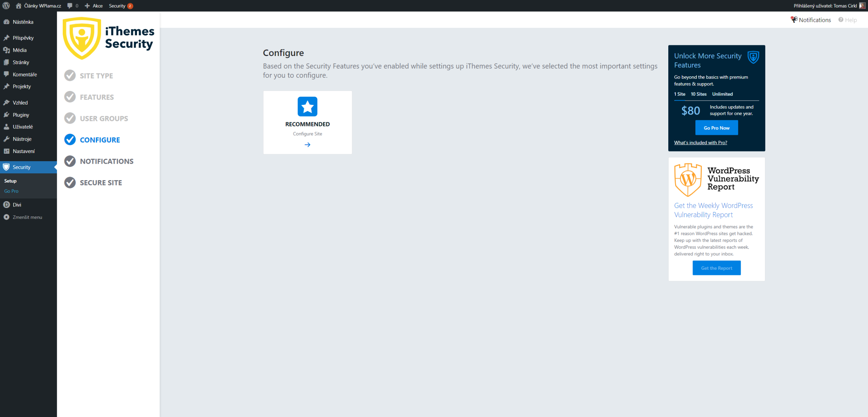Click Přihlášený uživatel: Tomas Cirkl account text
Screen dimensions: 868x417
pyautogui.click(x=825, y=6)
